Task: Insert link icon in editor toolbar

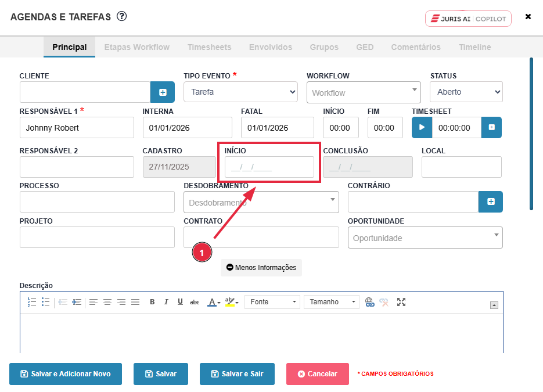Action: click(x=369, y=302)
